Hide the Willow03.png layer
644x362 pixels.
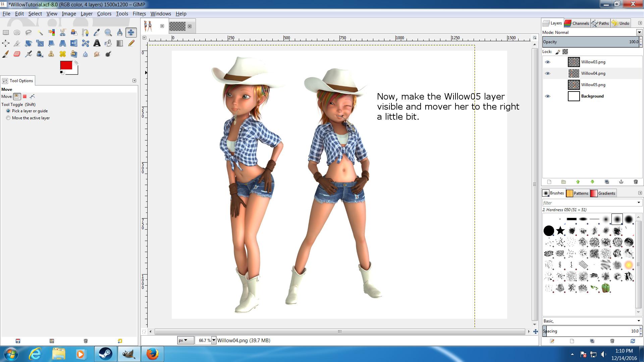547,62
